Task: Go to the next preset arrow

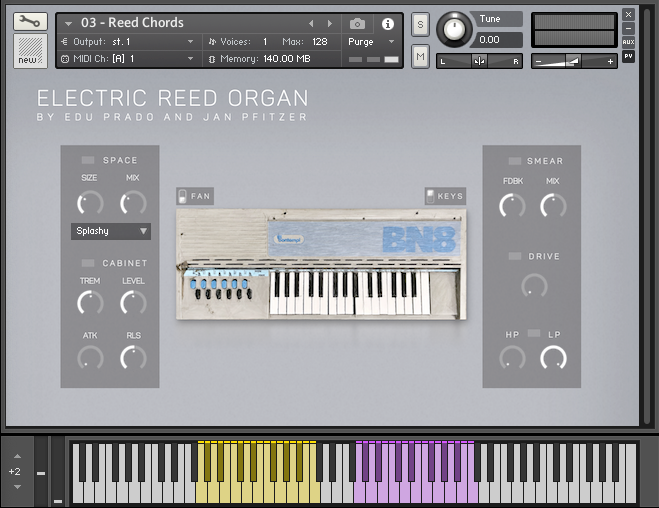Action: (331, 23)
